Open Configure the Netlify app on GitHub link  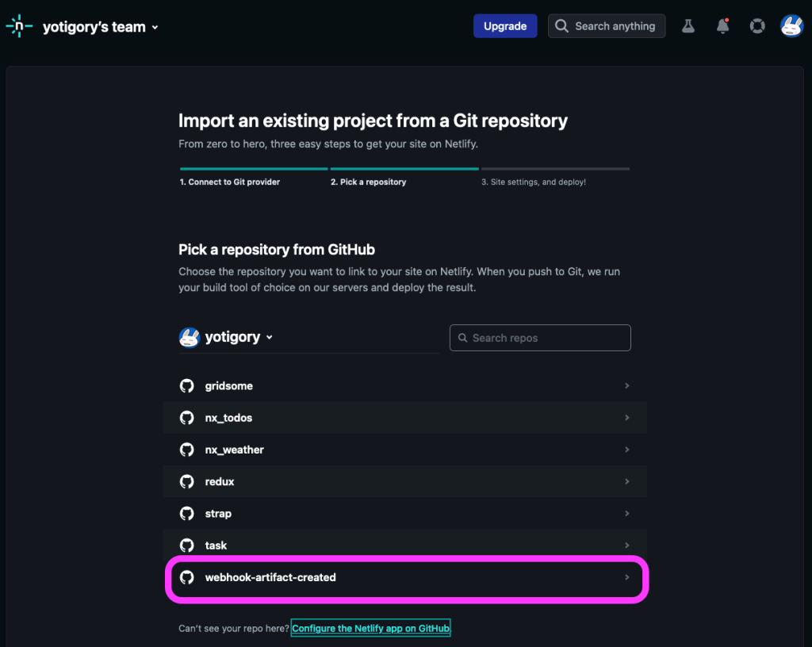[x=370, y=628]
